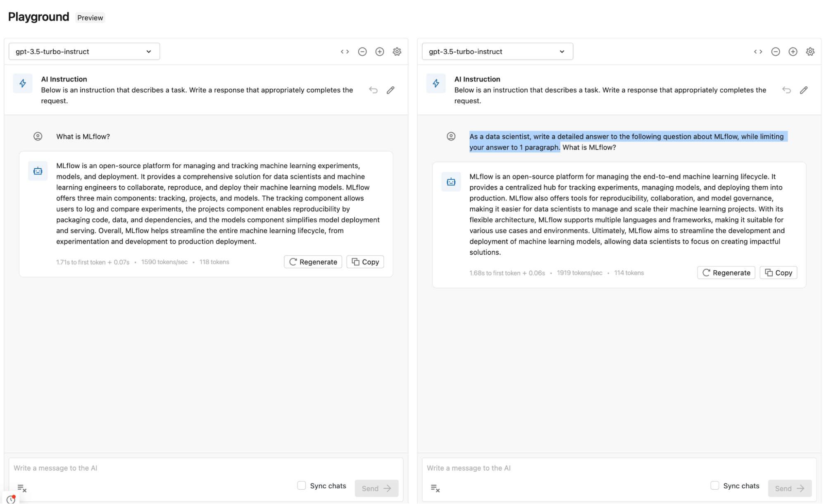The width and height of the screenshot is (826, 504).
Task: Select the left panel message input field
Action: coord(206,467)
